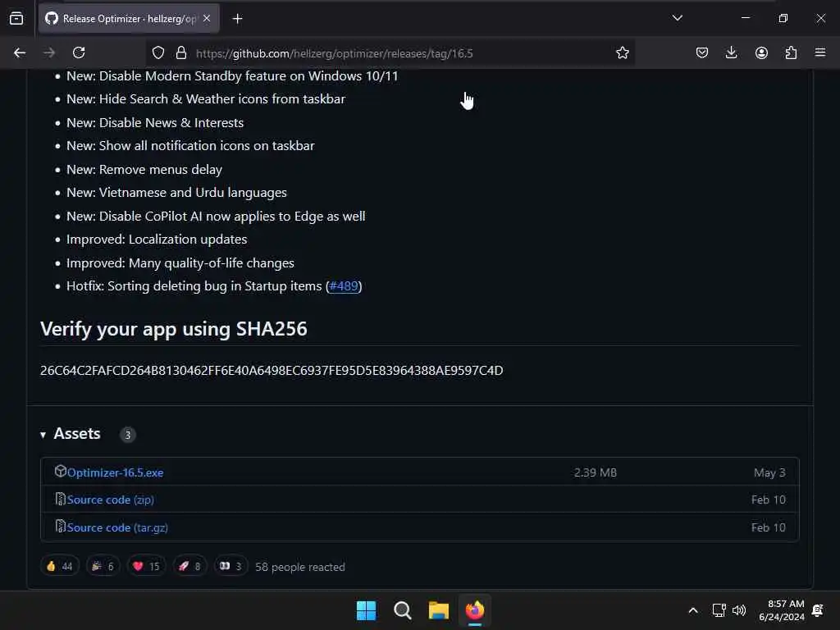Open the 8:57 AM clock and calendar
This screenshot has width=840, height=630.
[782, 610]
